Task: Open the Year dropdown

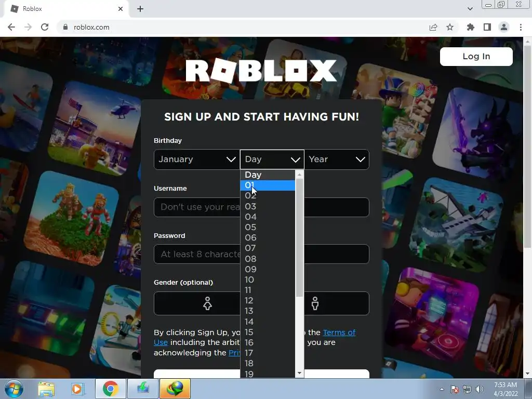Action: tap(337, 159)
